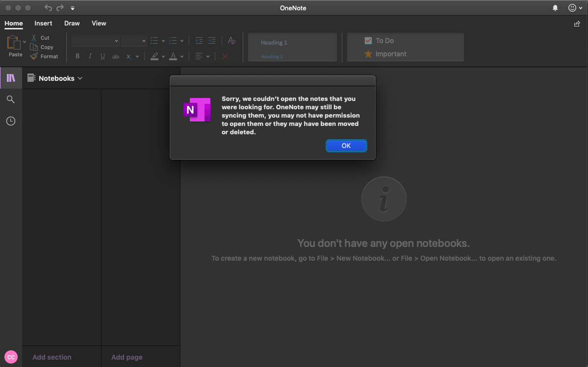Toggle Subscript formatting
Screen dimensions: 588x367
pos(128,56)
